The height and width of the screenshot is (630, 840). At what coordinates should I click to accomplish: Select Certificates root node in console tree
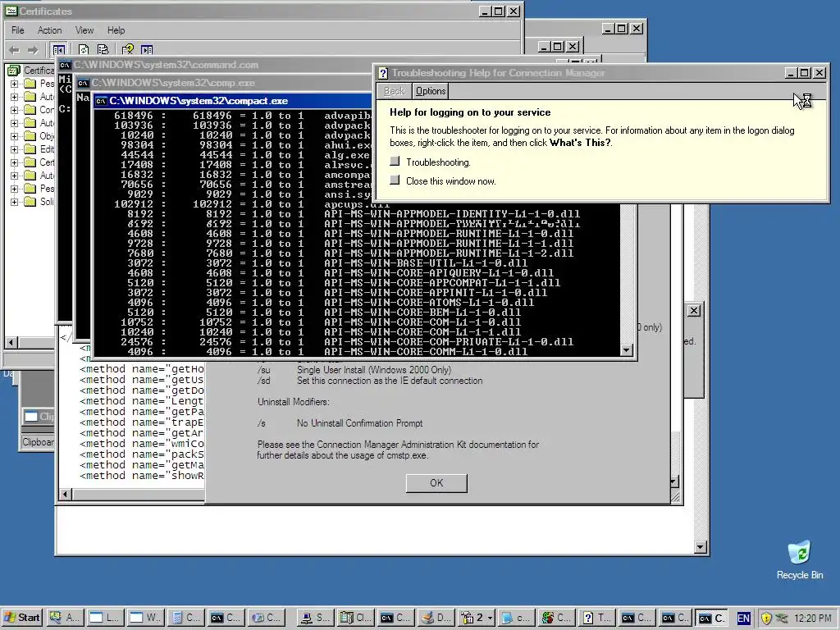39,71
